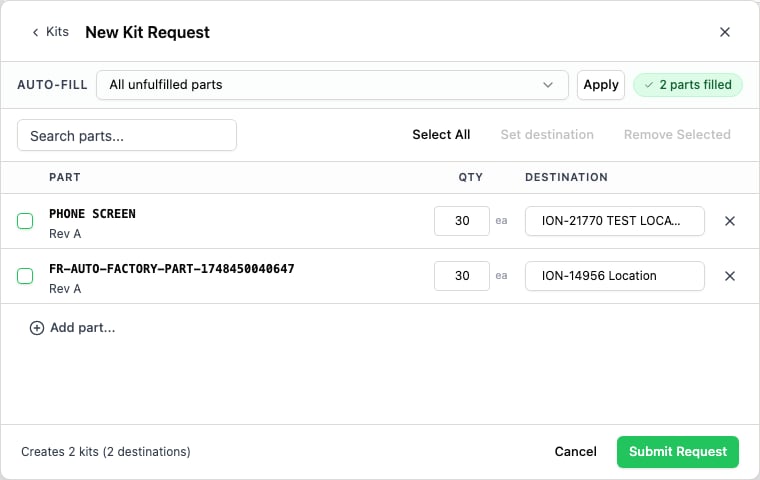Check the PHONE SCREEN checkbox
Image resolution: width=760 pixels, height=480 pixels.
(x=25, y=221)
